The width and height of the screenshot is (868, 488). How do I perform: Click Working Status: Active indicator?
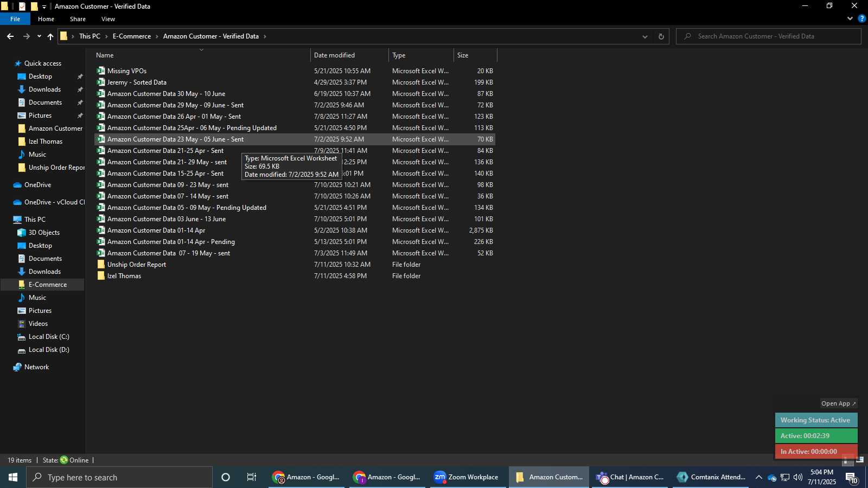pyautogui.click(x=816, y=420)
